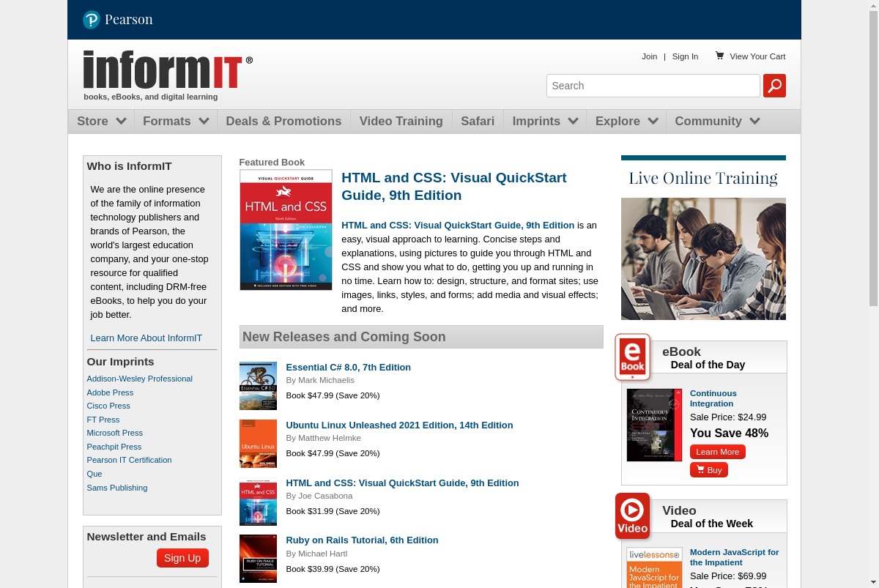
Task: Open Ubuntu Linux Unleashed 2021 Edition link
Action: tap(399, 425)
